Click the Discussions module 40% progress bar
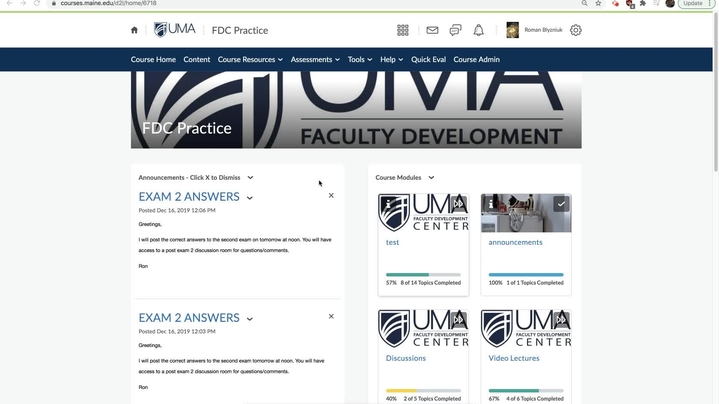 pyautogui.click(x=423, y=391)
